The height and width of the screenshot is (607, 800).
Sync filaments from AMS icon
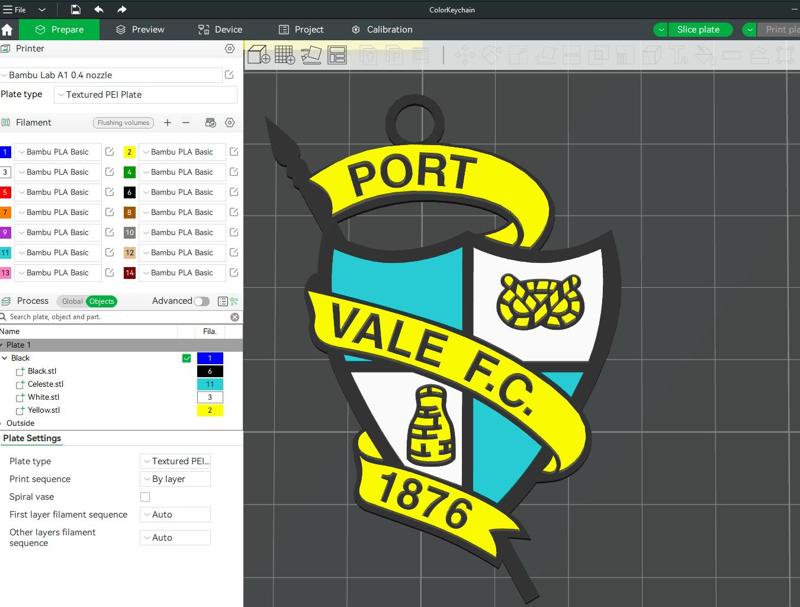coord(210,122)
